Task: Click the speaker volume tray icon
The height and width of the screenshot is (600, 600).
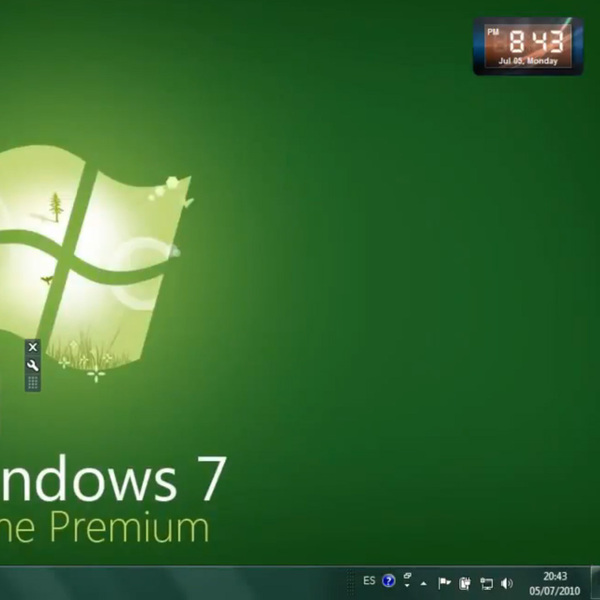Action: 507,583
